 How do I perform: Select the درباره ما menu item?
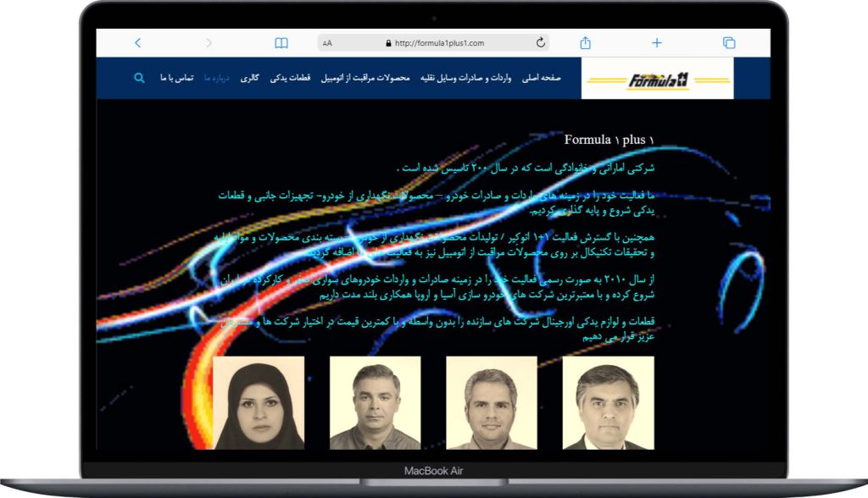coord(217,78)
